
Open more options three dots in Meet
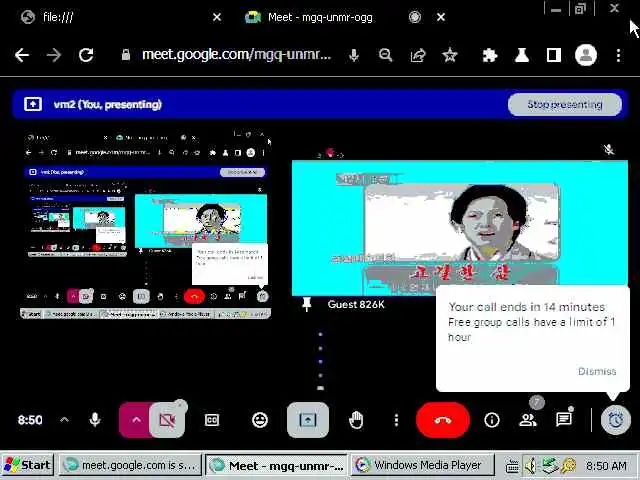click(396, 420)
